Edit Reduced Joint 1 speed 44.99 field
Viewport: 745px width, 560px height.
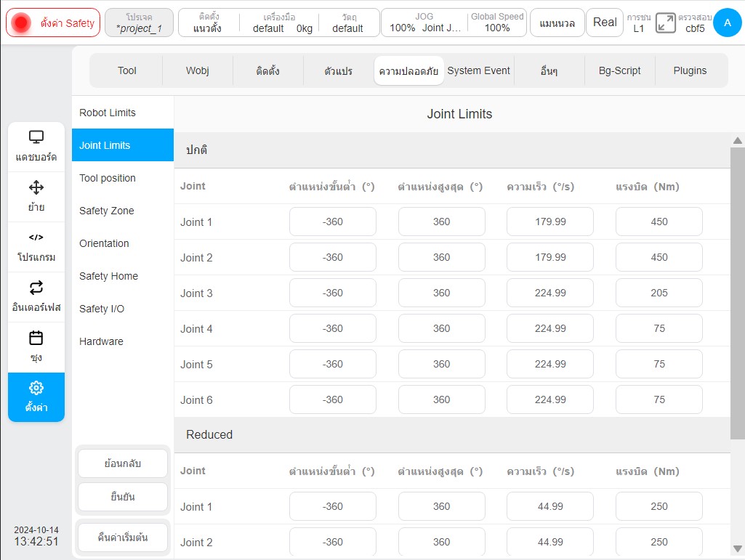(550, 506)
